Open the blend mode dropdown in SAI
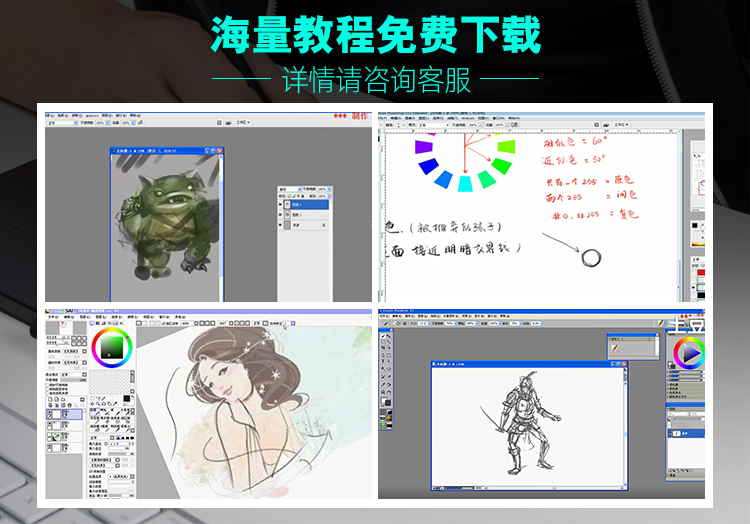Screen dimensions: 750x524 coord(68,372)
